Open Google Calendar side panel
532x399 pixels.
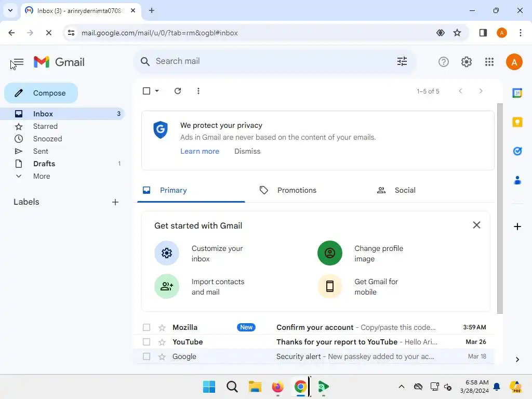(517, 92)
